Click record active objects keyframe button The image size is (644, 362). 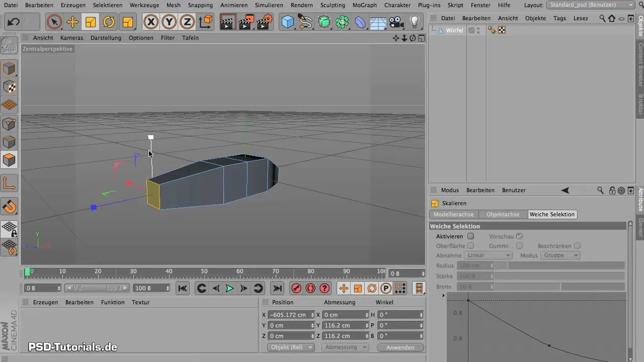296,288
